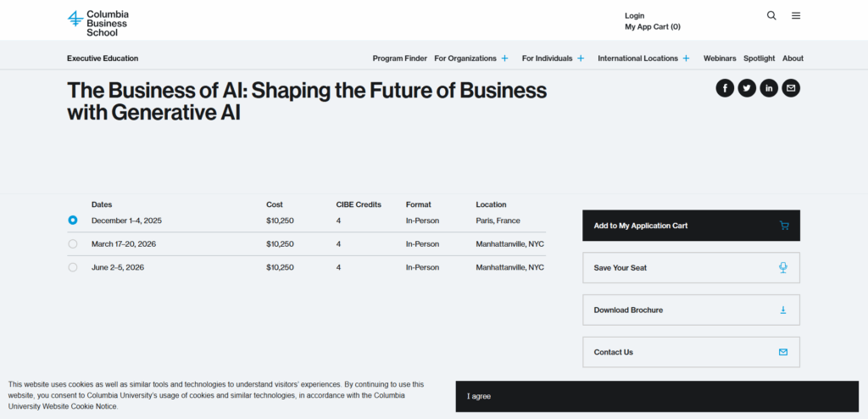This screenshot has height=419, width=868.
Task: Go to the Webinars section
Action: coord(720,59)
